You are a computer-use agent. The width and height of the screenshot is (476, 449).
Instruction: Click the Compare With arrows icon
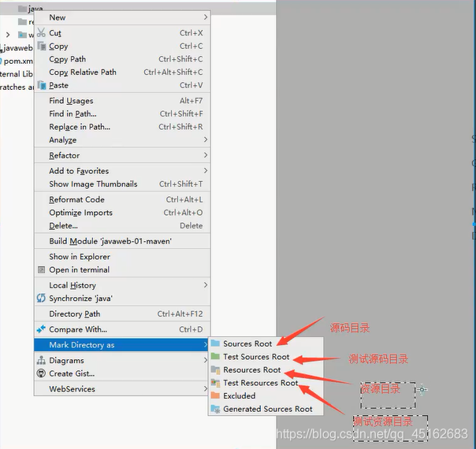41,329
